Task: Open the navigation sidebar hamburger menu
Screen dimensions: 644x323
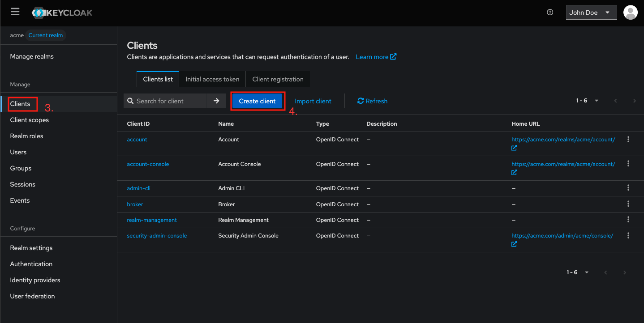Action: 15,12
